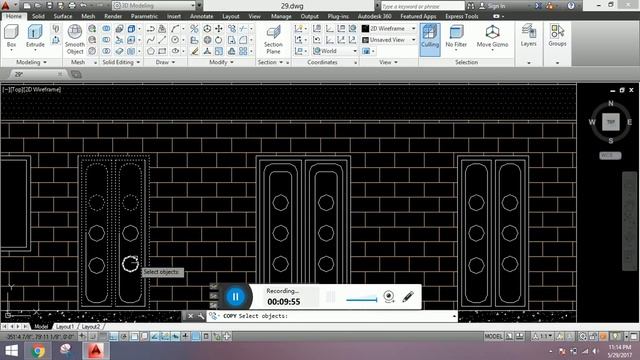Click the MODEL space button in status bar
This screenshot has width=640, height=360.
493,336
